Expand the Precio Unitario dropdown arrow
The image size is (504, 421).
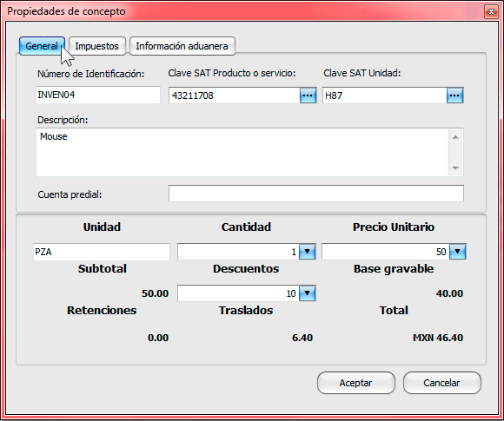click(x=458, y=252)
